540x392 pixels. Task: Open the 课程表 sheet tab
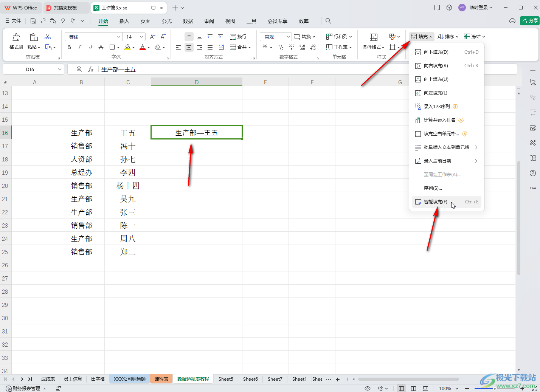161,379
